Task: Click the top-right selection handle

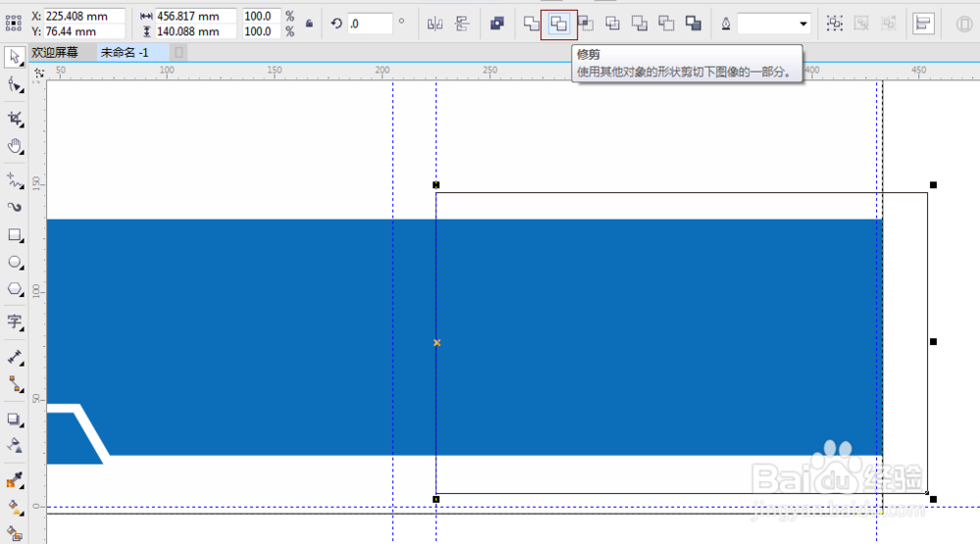Action: (933, 185)
